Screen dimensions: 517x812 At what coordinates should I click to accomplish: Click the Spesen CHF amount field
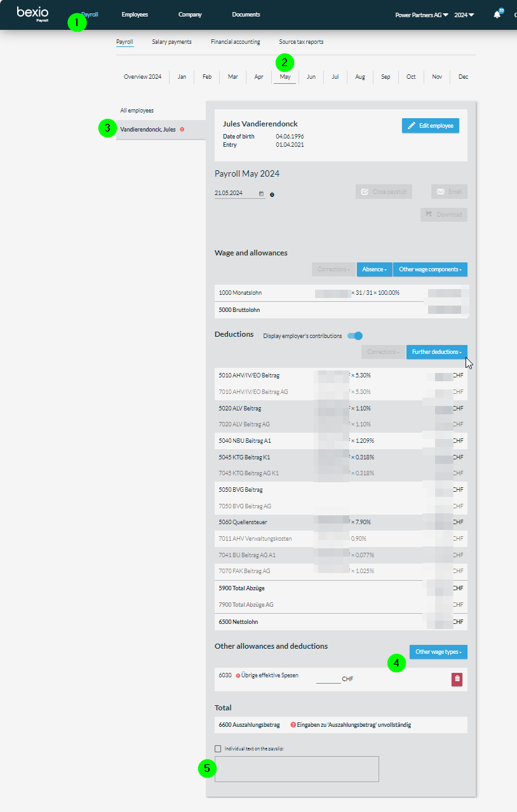point(328,679)
